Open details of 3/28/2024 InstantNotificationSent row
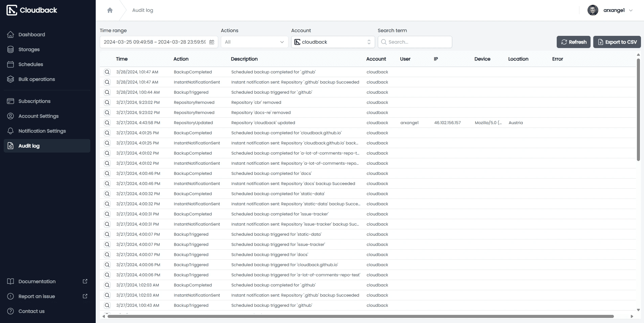 [107, 82]
